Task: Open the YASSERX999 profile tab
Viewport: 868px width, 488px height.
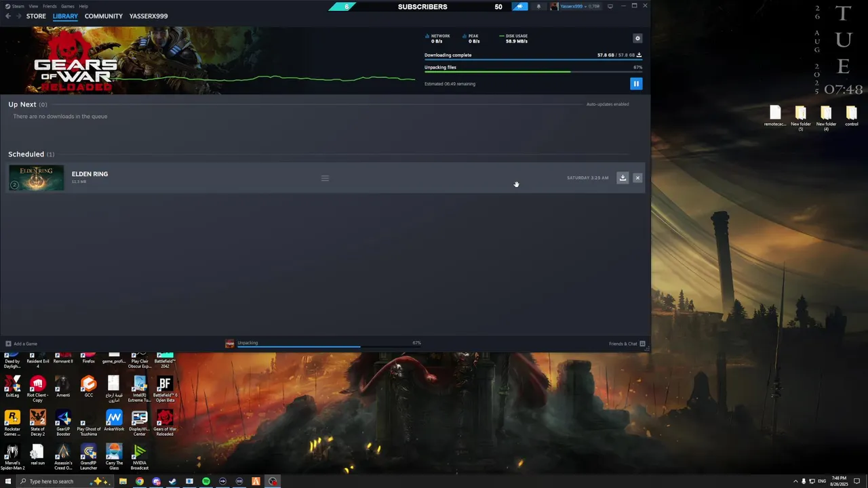Action: click(x=149, y=16)
